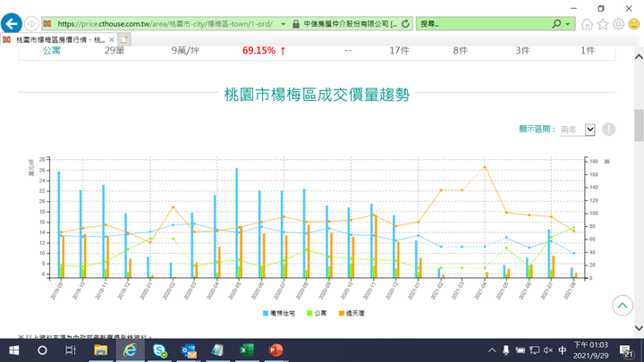
Task: Click the address bar URL field
Action: pyautogui.click(x=165, y=24)
